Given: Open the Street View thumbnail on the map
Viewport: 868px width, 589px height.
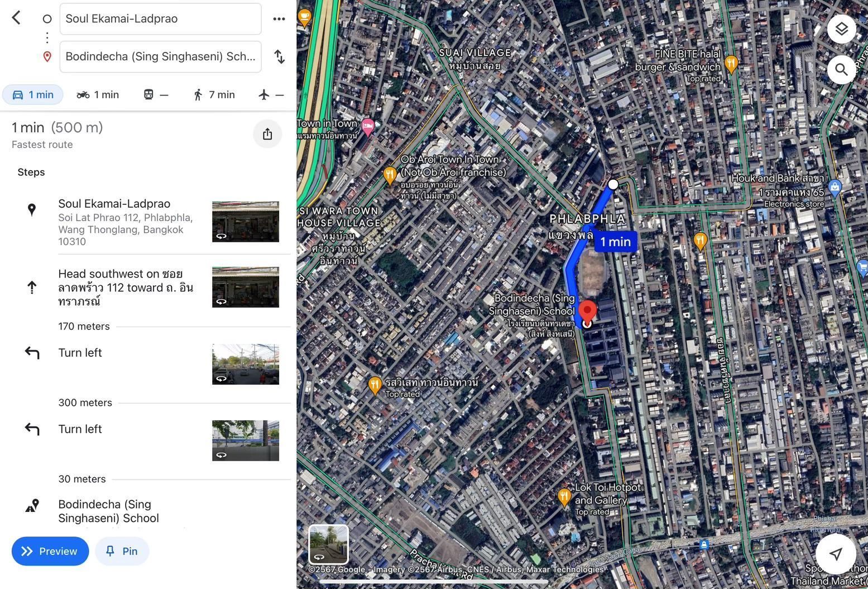Looking at the screenshot, I should click(x=329, y=544).
